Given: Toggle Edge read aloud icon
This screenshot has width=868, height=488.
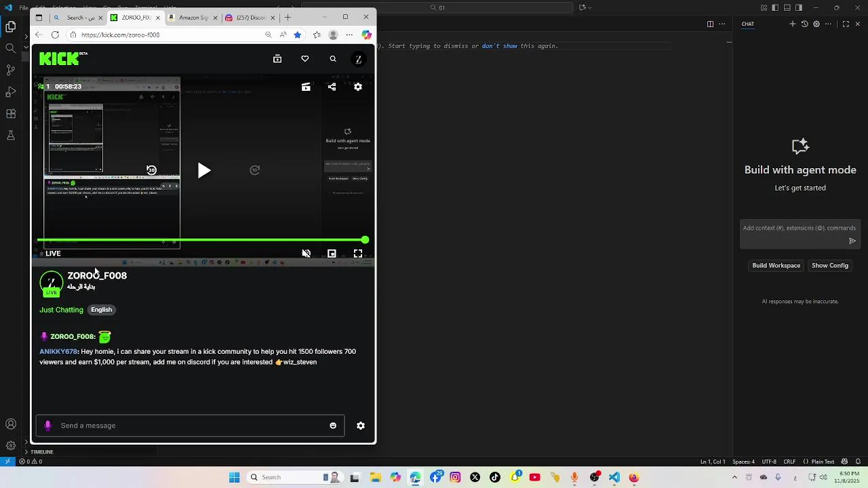Looking at the screenshot, I should (283, 35).
